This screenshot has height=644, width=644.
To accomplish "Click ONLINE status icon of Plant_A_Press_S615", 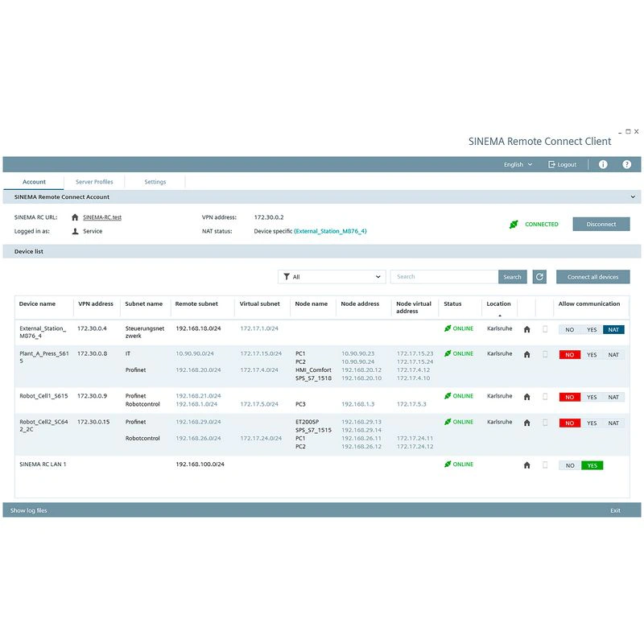I will [x=448, y=353].
